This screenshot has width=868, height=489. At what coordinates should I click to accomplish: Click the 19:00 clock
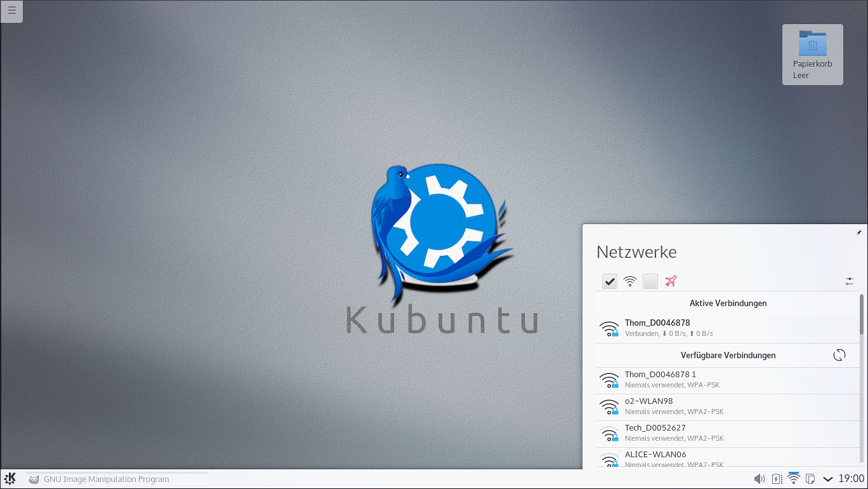point(852,479)
